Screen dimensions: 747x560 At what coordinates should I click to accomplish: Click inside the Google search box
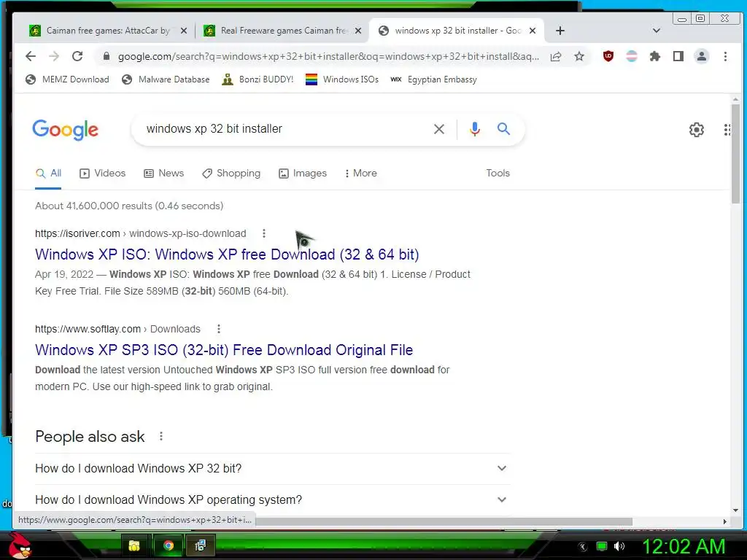click(286, 129)
